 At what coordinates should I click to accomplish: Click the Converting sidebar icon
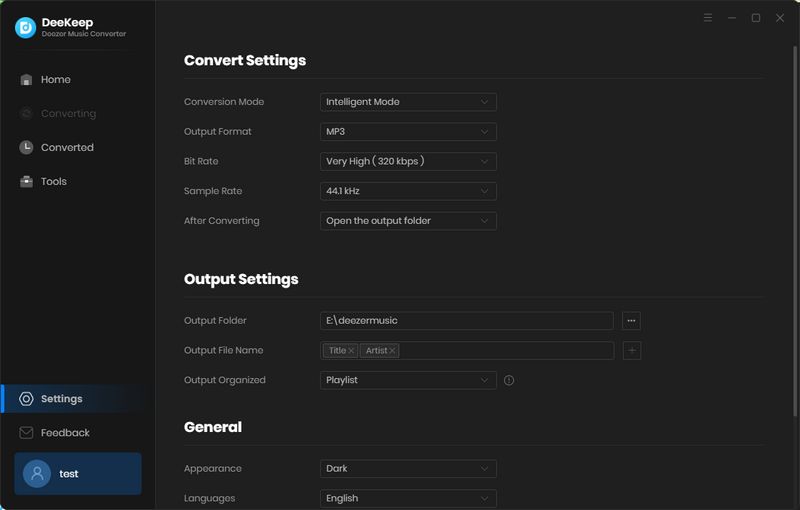click(x=26, y=113)
